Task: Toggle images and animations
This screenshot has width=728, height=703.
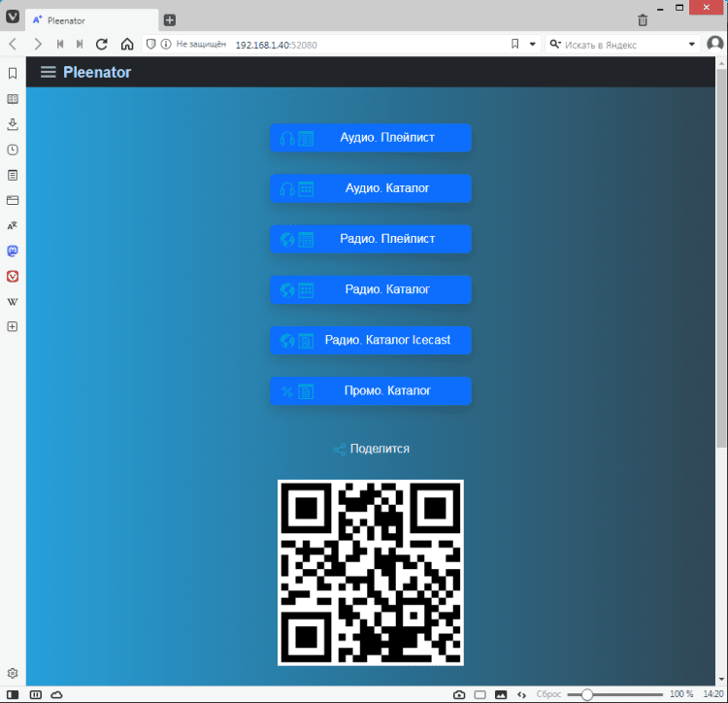Action: pyautogui.click(x=501, y=694)
